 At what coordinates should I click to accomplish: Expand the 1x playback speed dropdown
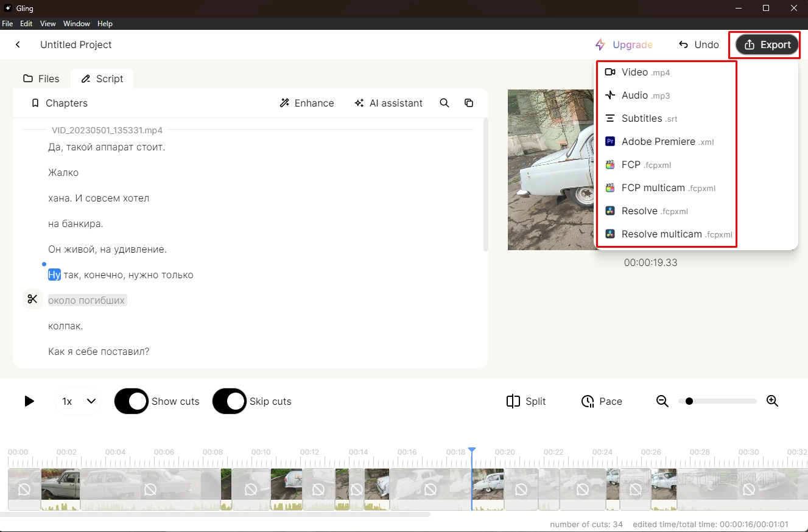[x=78, y=401]
